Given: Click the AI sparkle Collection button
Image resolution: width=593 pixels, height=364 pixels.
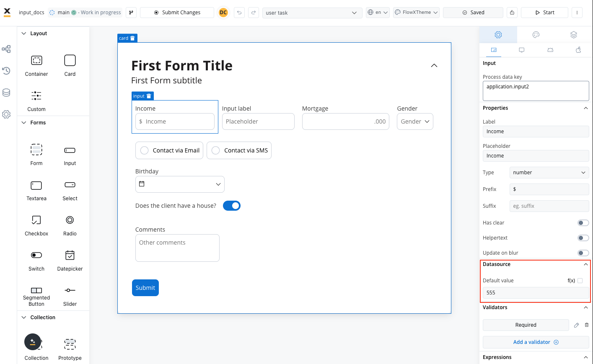Looking at the screenshot, I should point(33,342).
